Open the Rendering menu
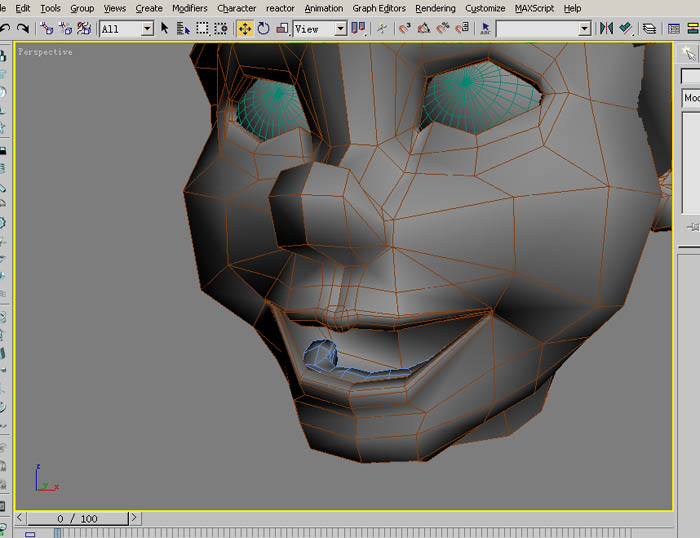The height and width of the screenshot is (538, 700). [435, 8]
